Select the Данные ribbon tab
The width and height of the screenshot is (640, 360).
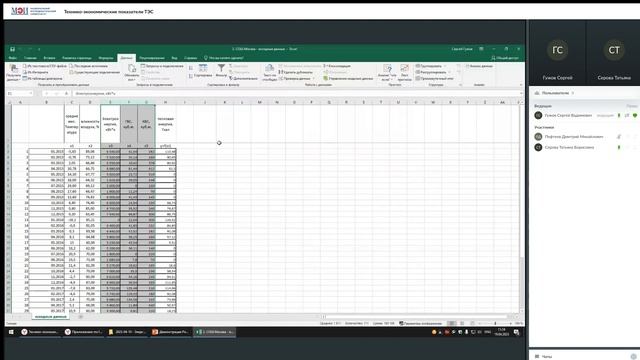pos(126,58)
